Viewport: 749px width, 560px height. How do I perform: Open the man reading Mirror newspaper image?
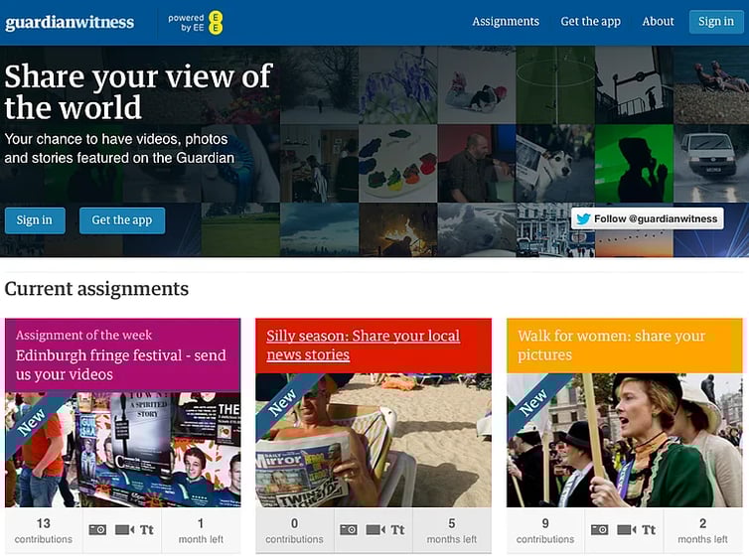(x=374, y=440)
